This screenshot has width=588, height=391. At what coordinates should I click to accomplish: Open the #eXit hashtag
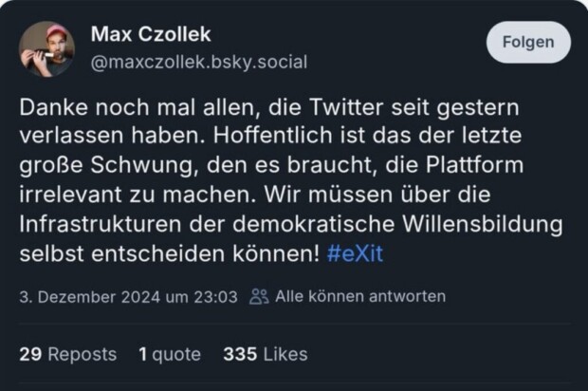point(355,255)
